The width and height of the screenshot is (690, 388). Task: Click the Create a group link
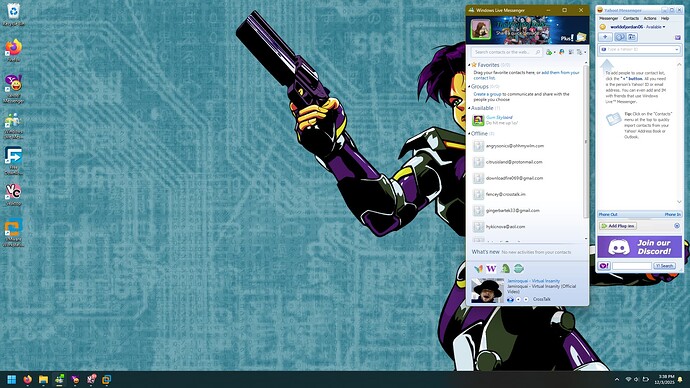(x=487, y=94)
